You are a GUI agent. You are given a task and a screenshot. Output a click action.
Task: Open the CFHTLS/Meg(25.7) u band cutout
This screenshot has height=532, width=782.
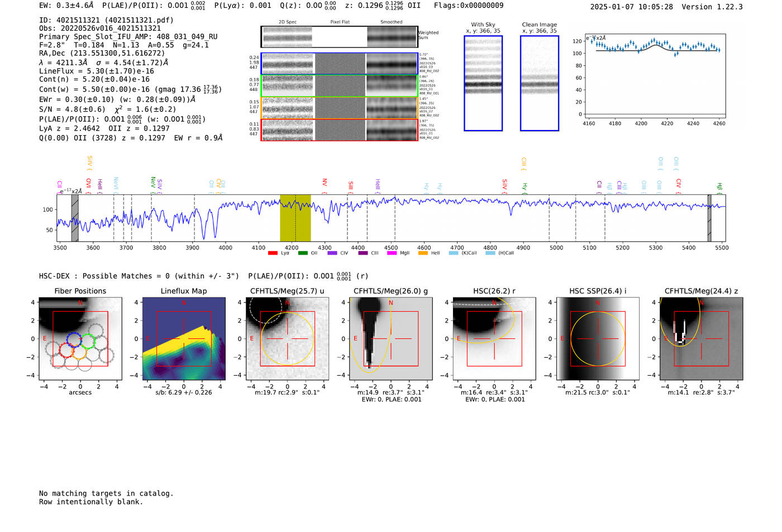pos(287,339)
